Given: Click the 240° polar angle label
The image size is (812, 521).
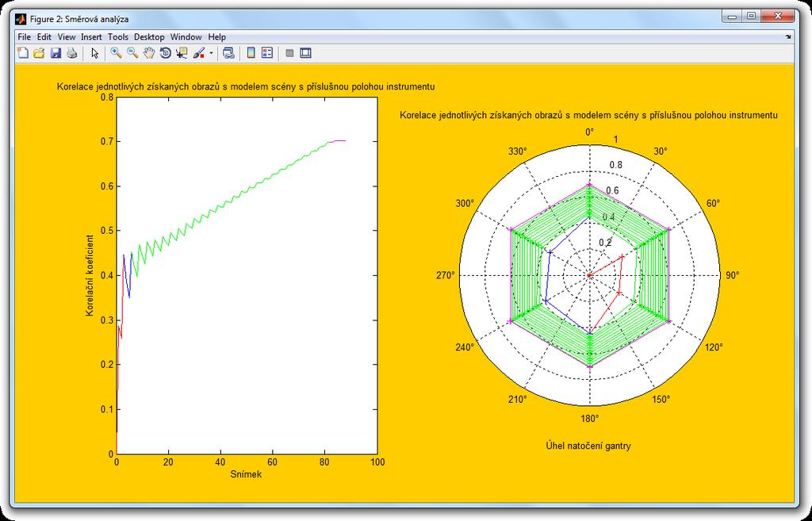Looking at the screenshot, I should (465, 347).
